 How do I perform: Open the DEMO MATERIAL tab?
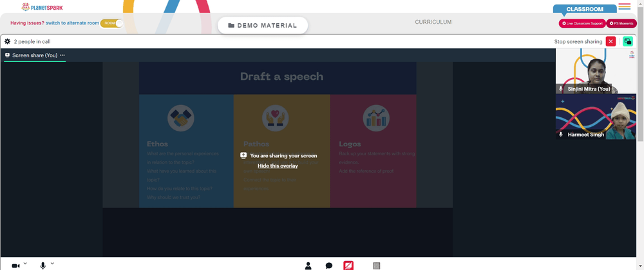(x=263, y=26)
